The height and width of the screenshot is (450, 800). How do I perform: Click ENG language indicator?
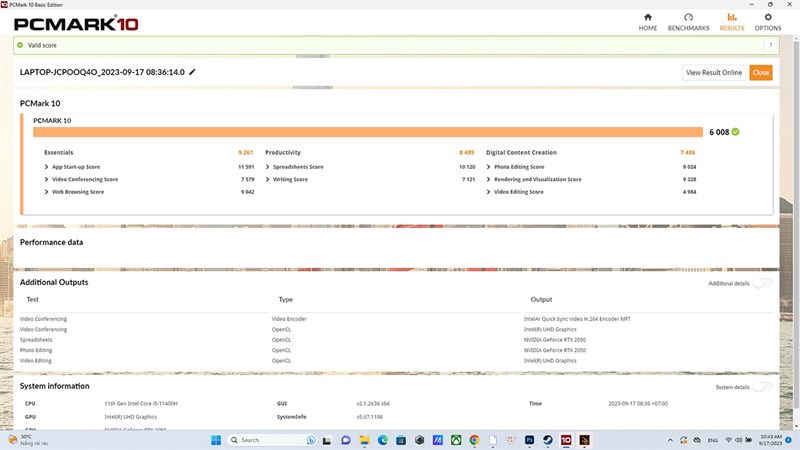tap(713, 440)
